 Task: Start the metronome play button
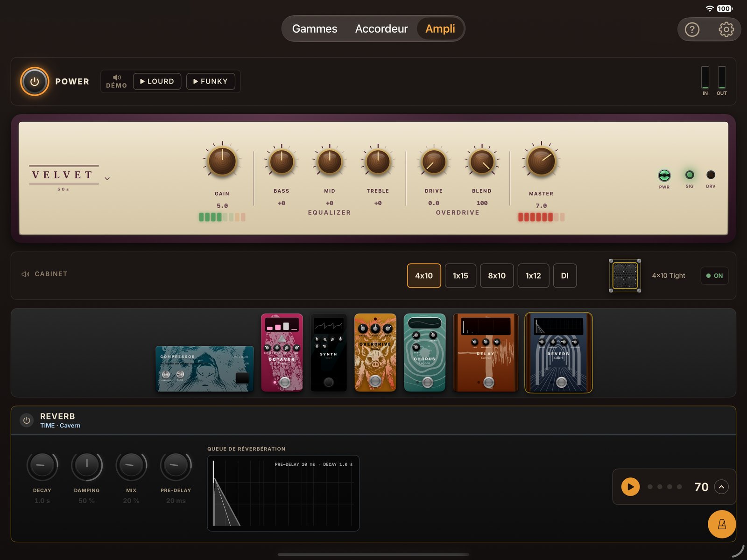click(x=630, y=487)
